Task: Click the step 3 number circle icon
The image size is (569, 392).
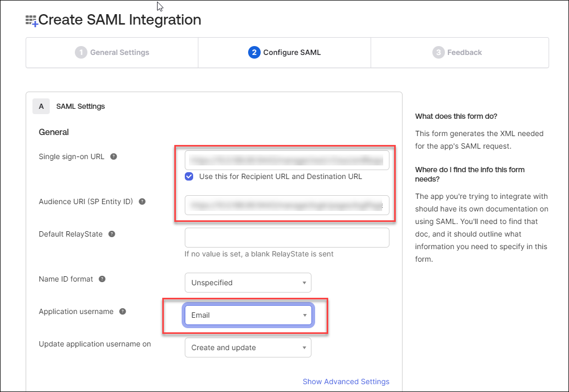Action: [x=438, y=52]
